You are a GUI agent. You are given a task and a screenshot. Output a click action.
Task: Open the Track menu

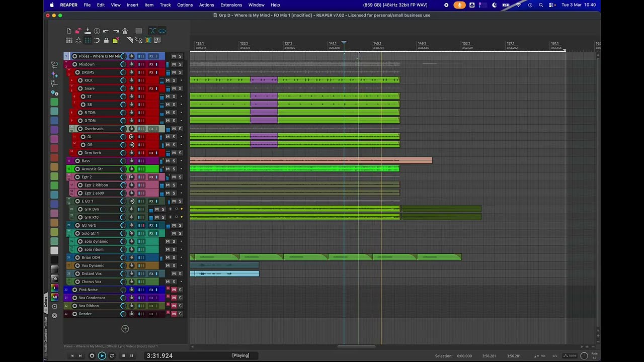[x=165, y=5]
